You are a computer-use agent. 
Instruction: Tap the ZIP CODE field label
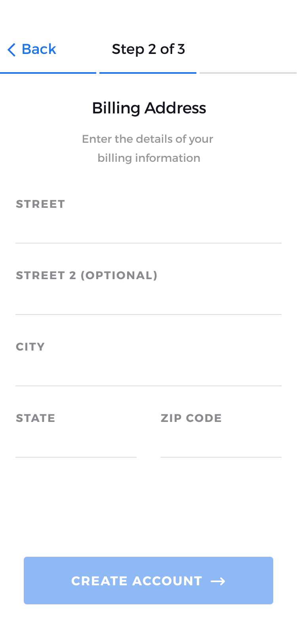point(191,418)
